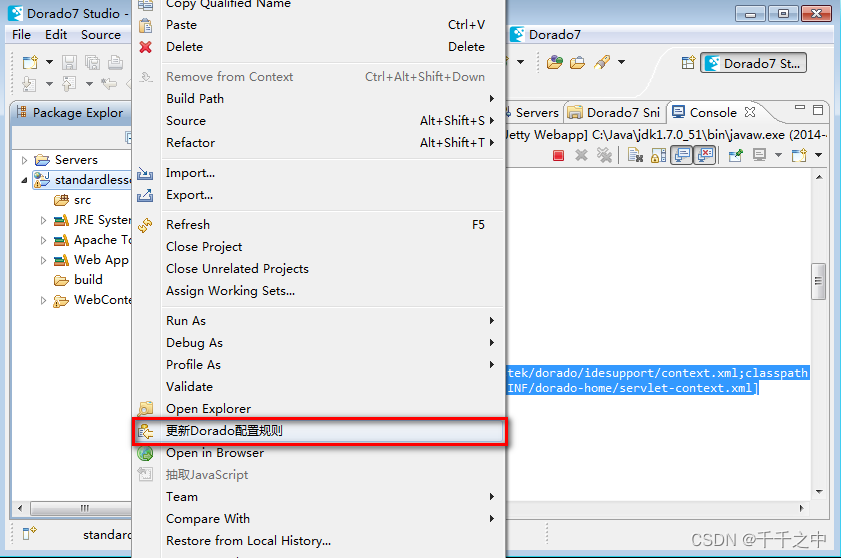Expand the WebContent folder node
Screen dimensions: 841x558
click(43, 300)
